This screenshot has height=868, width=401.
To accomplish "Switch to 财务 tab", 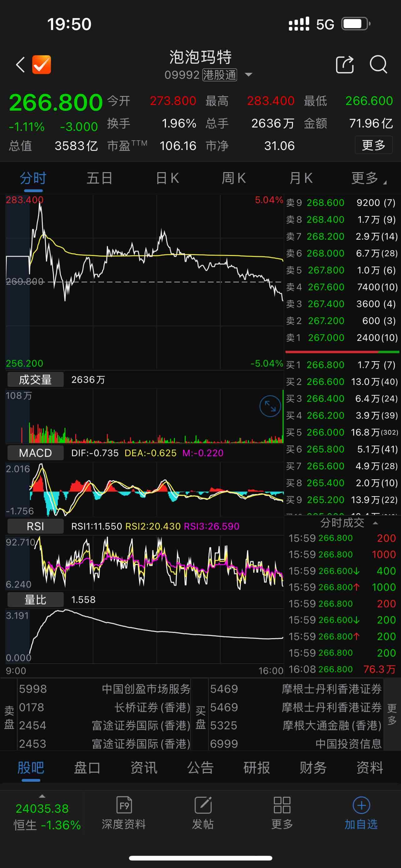I will (313, 768).
